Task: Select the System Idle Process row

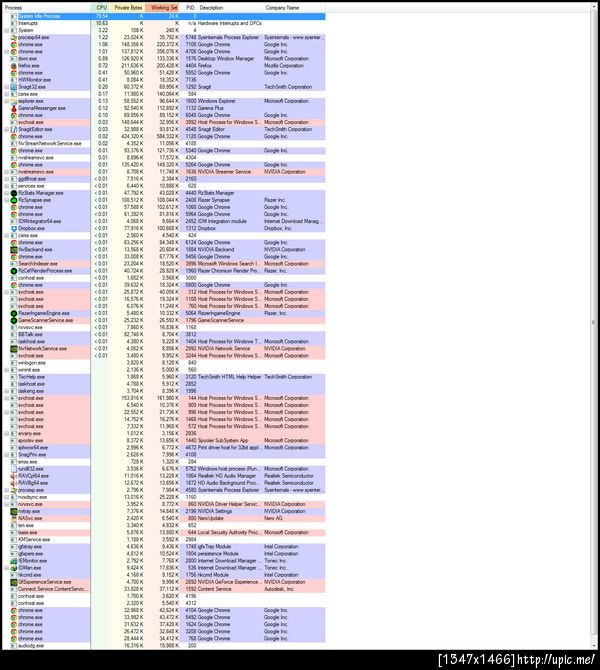Action: pyautogui.click(x=164, y=16)
